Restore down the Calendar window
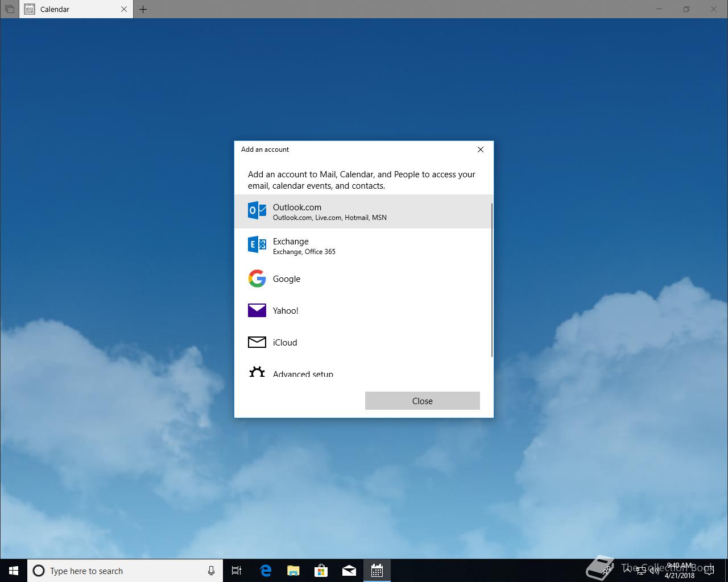The width and height of the screenshot is (728, 582). 686,9
